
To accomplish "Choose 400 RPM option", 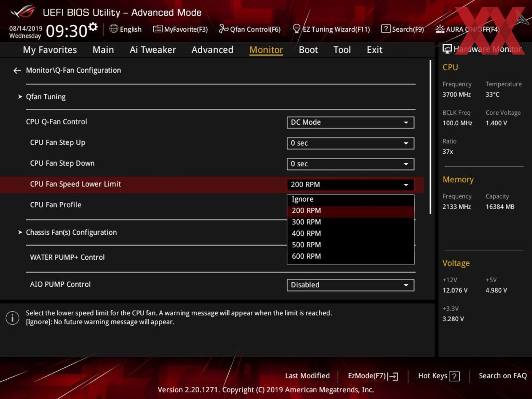I will 350,234.
